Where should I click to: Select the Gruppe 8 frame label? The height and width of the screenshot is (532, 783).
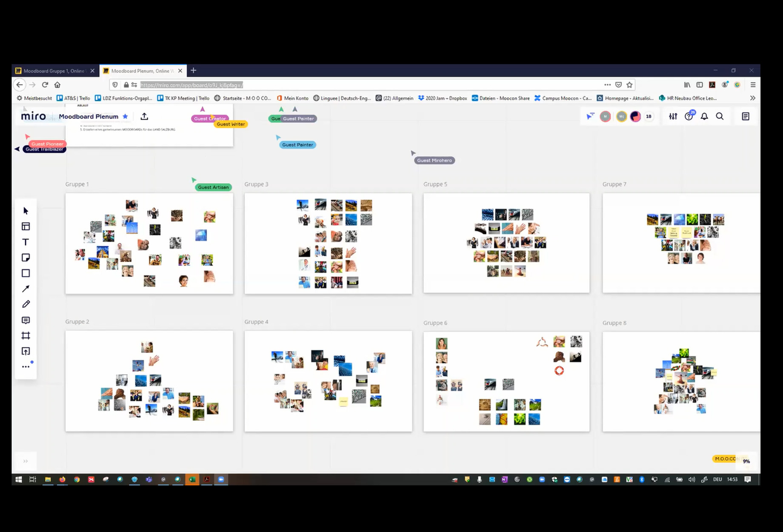point(614,323)
